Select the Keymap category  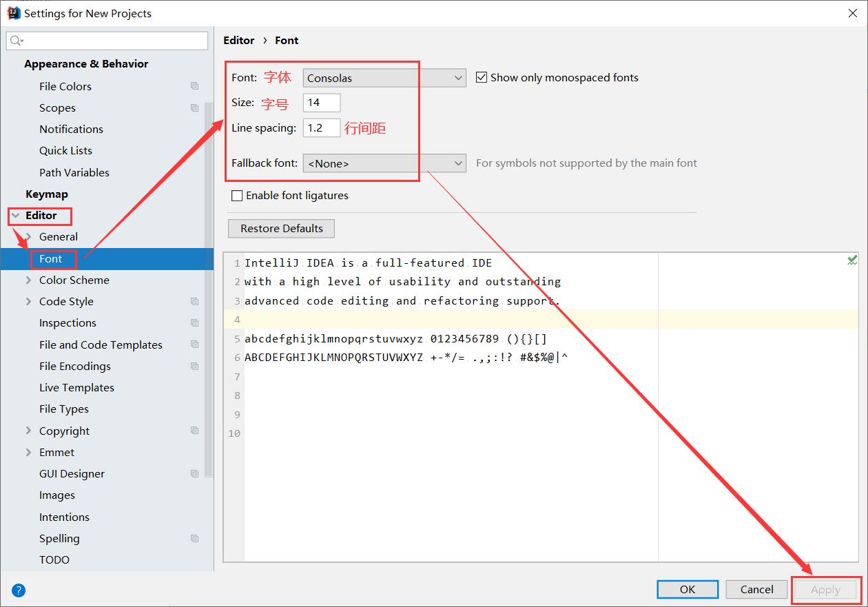[x=47, y=194]
